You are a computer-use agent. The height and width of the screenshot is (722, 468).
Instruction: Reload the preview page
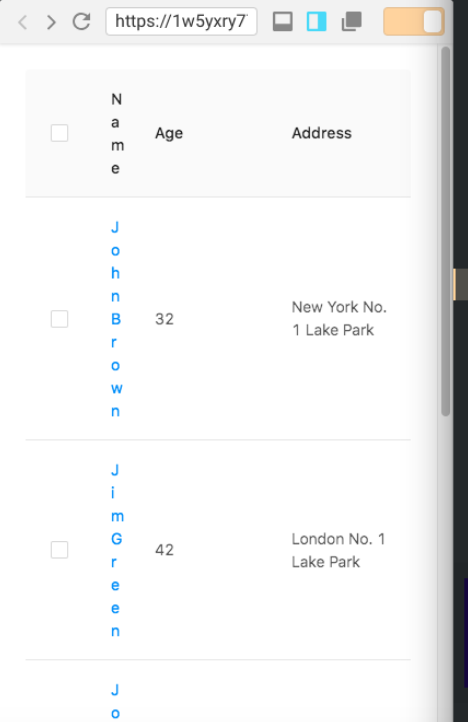click(x=82, y=21)
